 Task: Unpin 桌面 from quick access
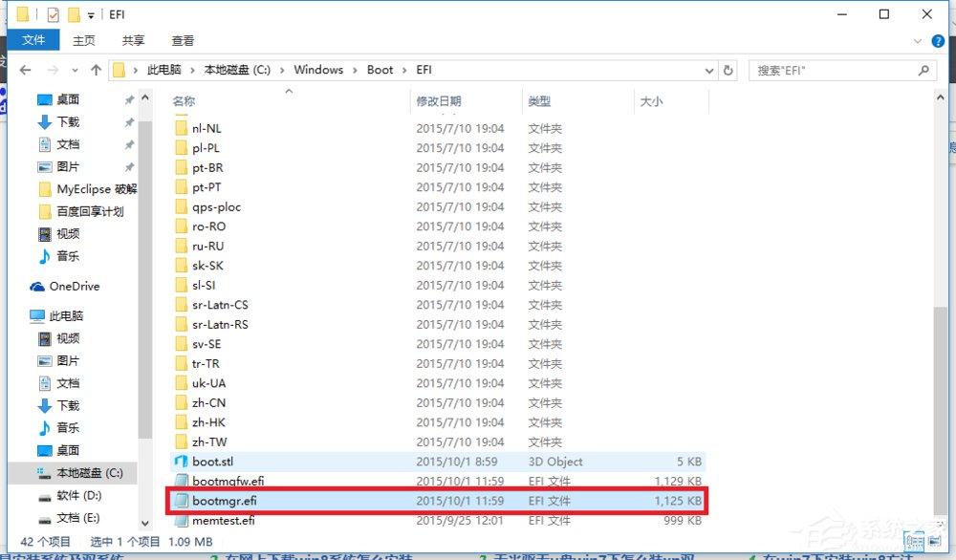click(129, 99)
